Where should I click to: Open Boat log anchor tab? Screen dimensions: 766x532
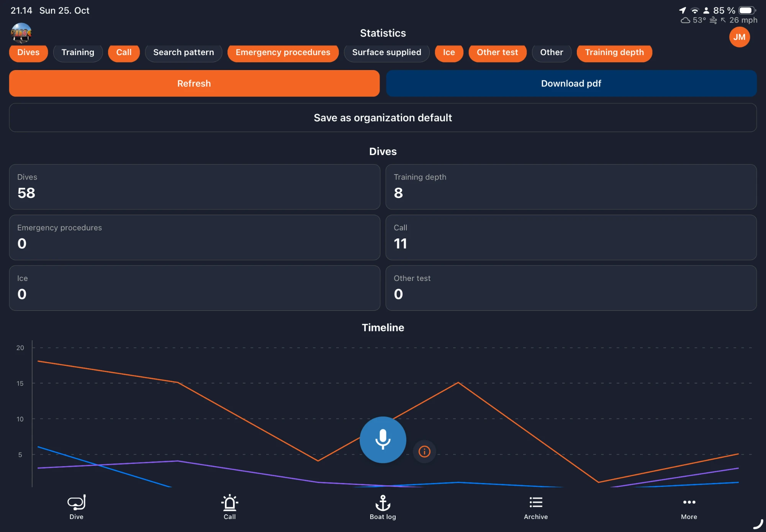[383, 507]
